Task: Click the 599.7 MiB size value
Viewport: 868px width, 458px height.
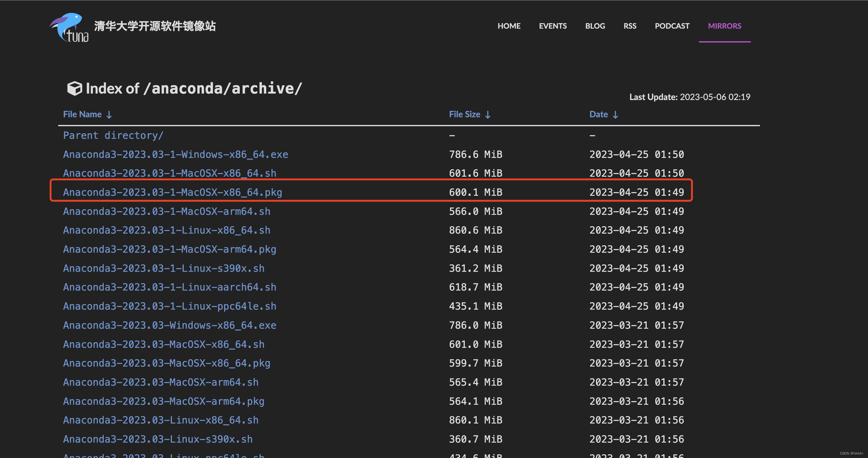Action: coord(476,363)
